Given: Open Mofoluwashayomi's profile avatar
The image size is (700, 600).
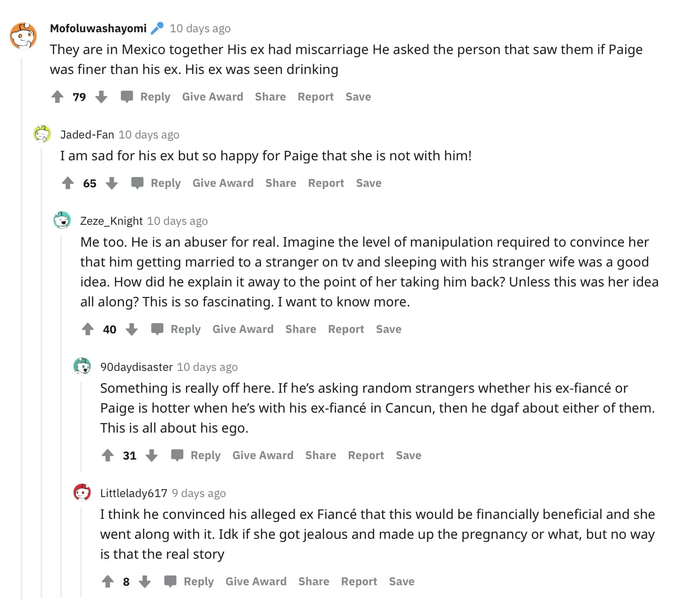Looking at the screenshot, I should coord(23,36).
